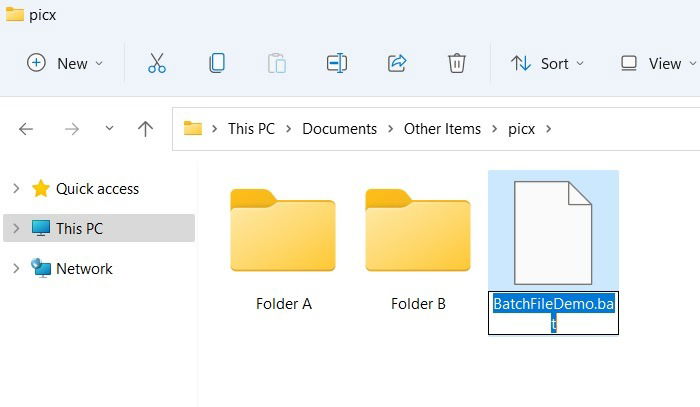
Task: Open the View dropdown menu
Action: 658,64
